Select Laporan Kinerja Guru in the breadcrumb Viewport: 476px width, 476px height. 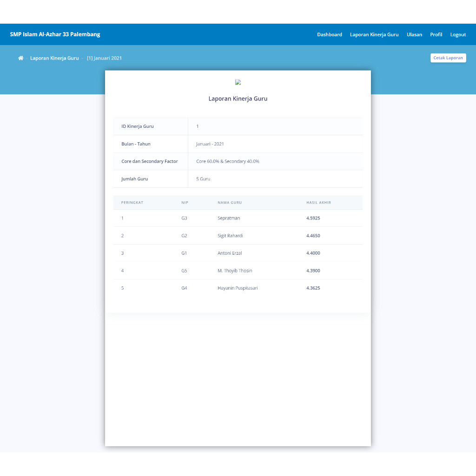pos(54,58)
